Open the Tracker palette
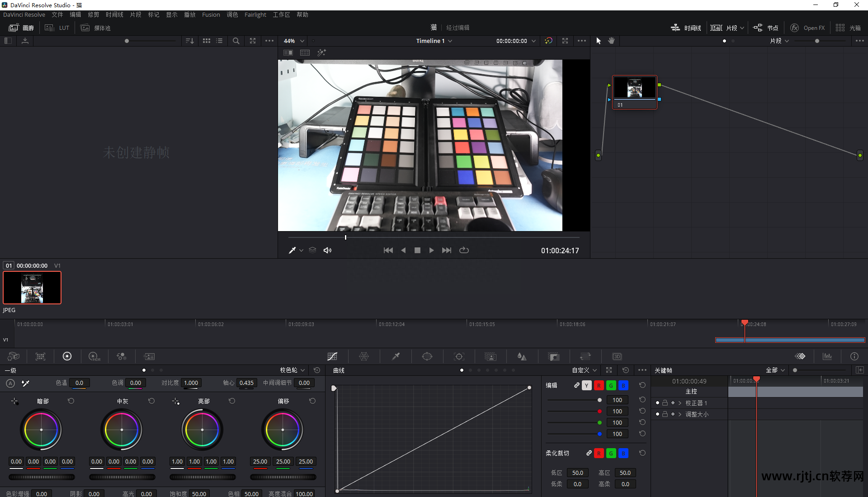 click(x=459, y=356)
